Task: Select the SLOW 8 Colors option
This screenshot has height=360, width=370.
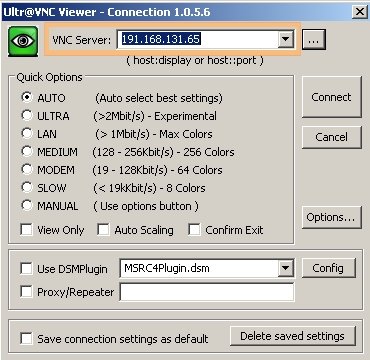Action: pyautogui.click(x=27, y=188)
